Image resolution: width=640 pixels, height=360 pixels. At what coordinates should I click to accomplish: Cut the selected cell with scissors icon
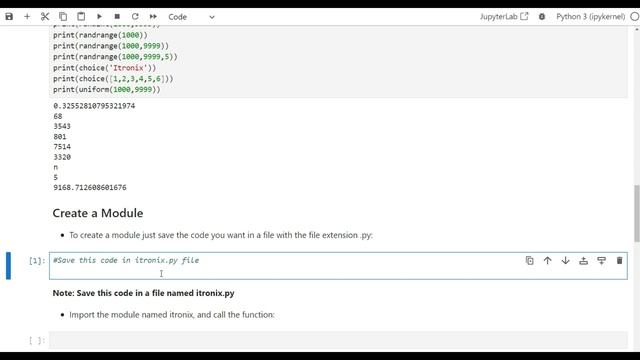point(45,17)
